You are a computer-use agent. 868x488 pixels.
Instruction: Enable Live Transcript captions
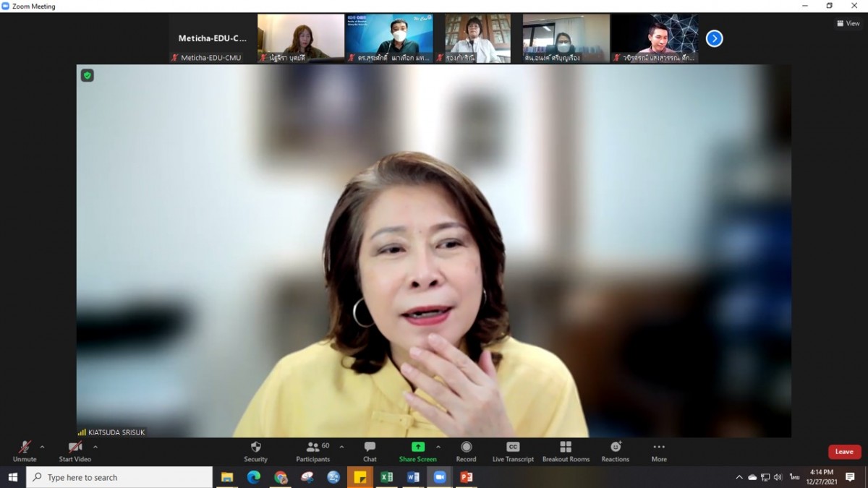click(x=513, y=452)
